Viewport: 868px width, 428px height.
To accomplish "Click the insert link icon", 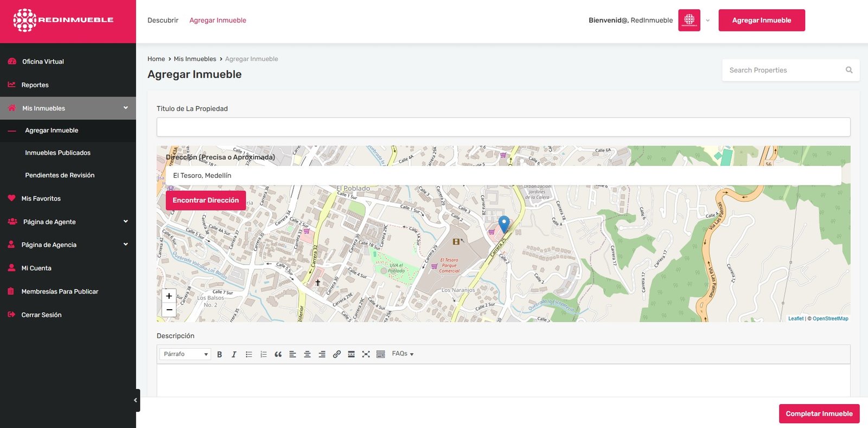I will [337, 354].
